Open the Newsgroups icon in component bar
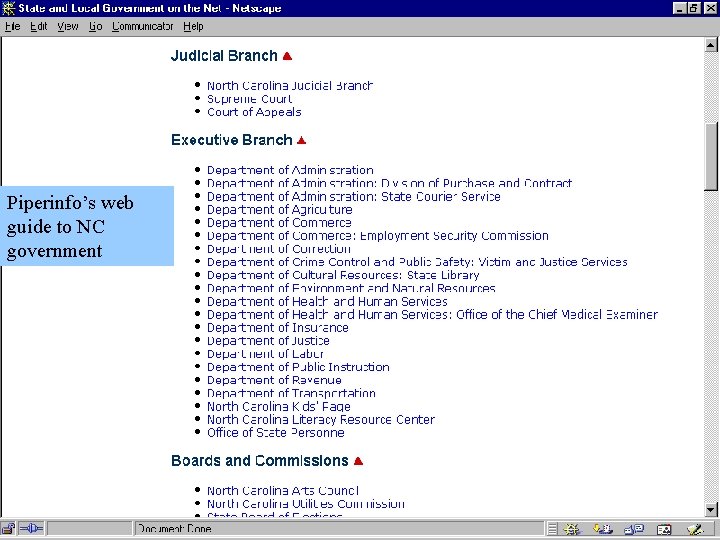The height and width of the screenshot is (540, 720). 634,529
